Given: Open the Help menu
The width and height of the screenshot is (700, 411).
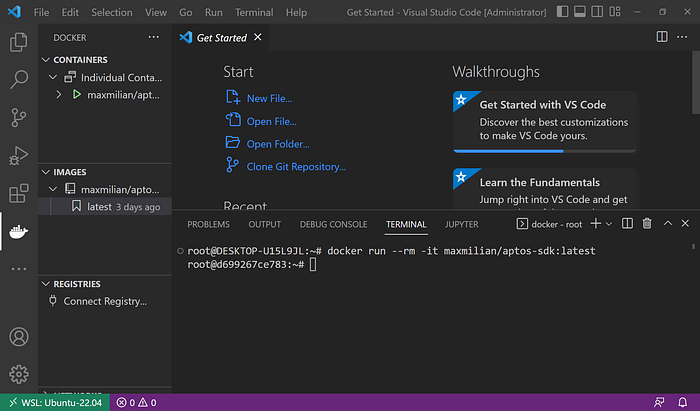Looking at the screenshot, I should click(296, 12).
